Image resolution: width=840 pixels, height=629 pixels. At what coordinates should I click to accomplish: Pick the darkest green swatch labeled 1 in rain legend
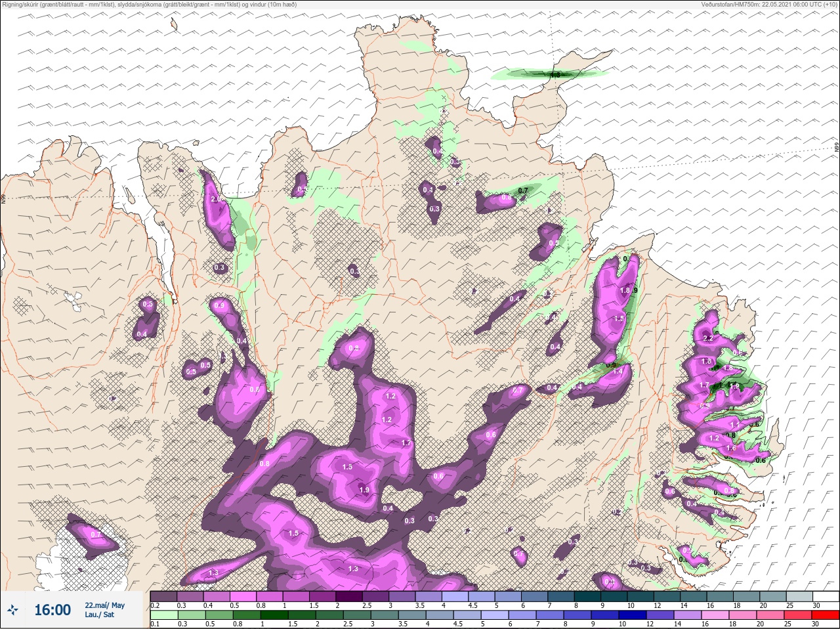pyautogui.click(x=273, y=616)
